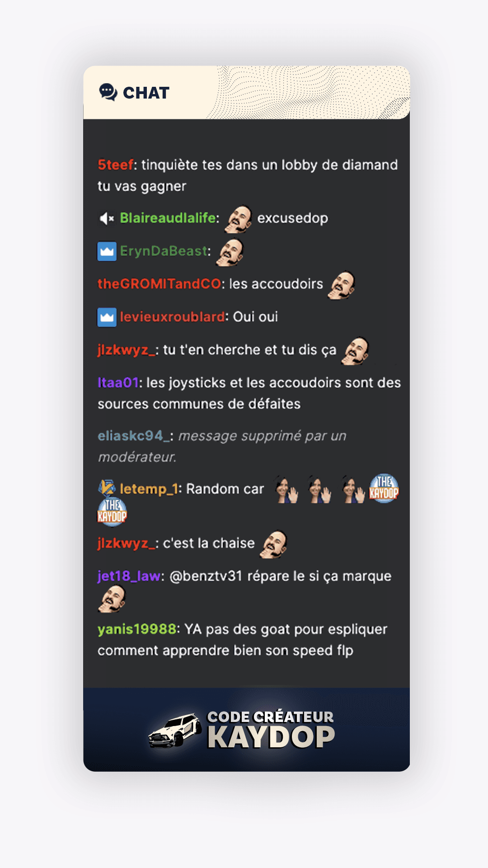
Task: Click the muted speaker badge beside Blaireaudlalife
Action: [107, 219]
